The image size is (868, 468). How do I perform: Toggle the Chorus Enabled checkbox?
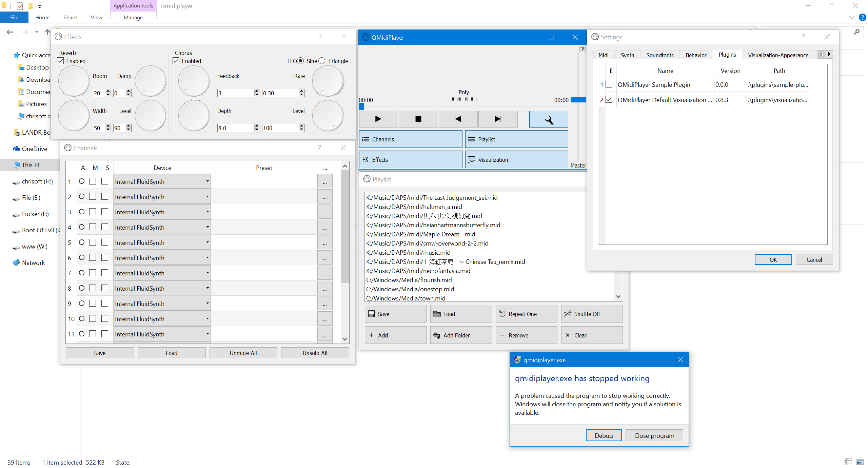coord(176,61)
